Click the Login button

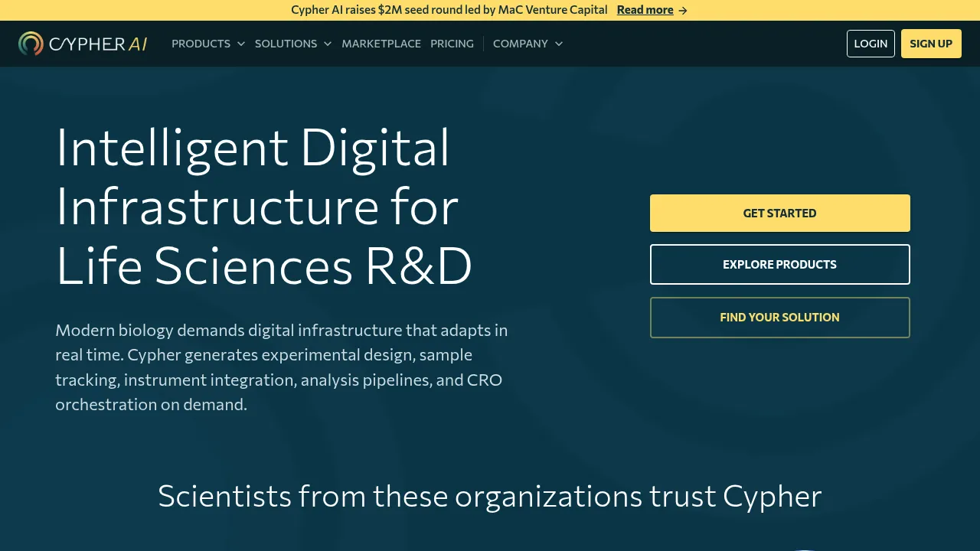871,44
